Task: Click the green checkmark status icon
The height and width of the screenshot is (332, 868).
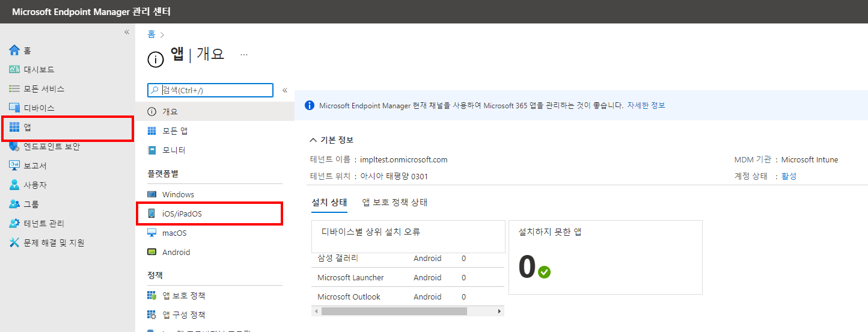Action: [x=545, y=272]
